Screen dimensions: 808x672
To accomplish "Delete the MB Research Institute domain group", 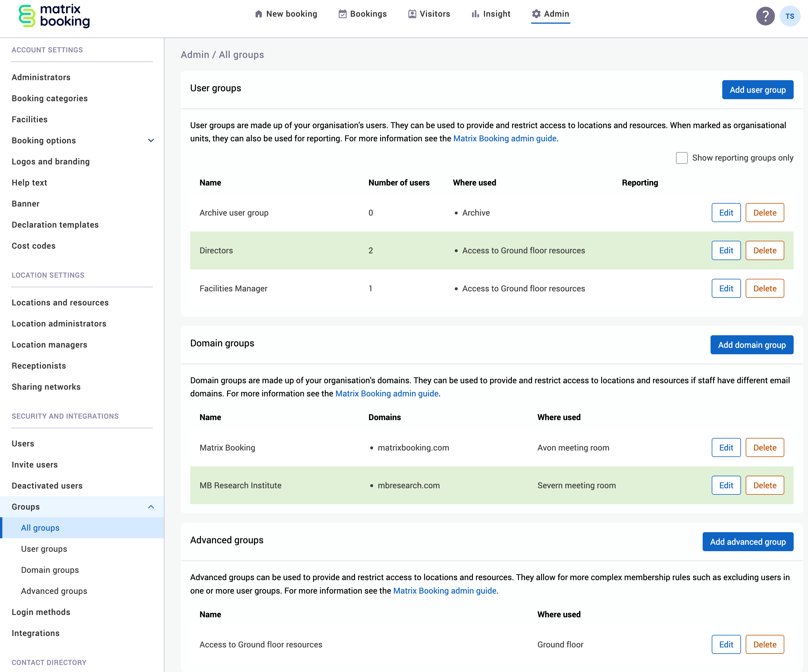I will (x=764, y=485).
